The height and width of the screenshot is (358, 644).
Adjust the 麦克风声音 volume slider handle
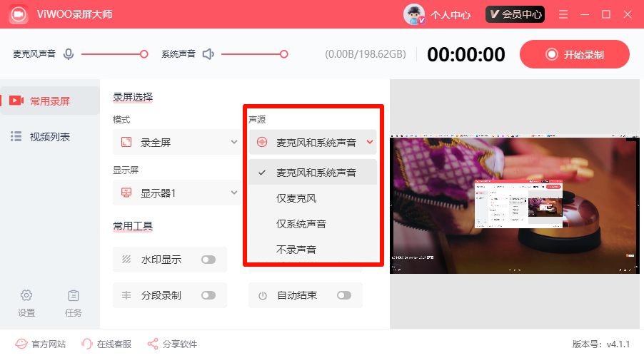(x=144, y=54)
